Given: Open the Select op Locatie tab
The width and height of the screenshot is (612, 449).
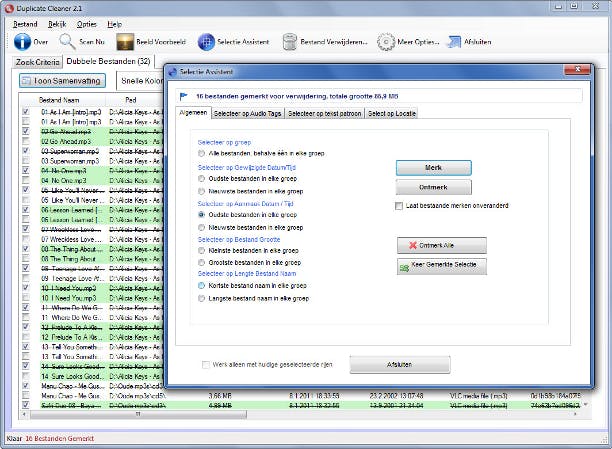Looking at the screenshot, I should coord(392,114).
